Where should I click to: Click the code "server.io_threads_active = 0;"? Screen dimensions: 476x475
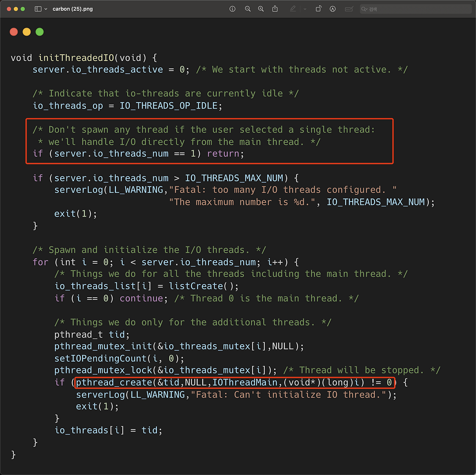point(111,70)
